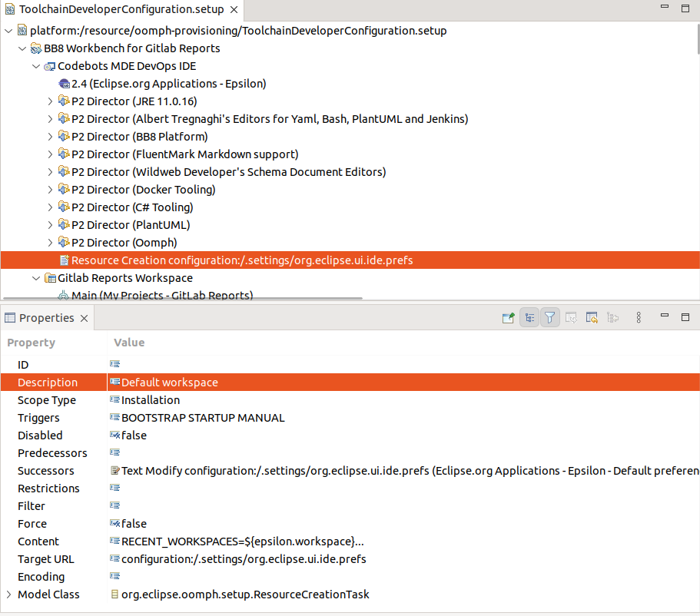This screenshot has height=616, width=700.
Task: Click the greyed table-with-arrow icon in Properties toolbar
Action: pyautogui.click(x=571, y=318)
